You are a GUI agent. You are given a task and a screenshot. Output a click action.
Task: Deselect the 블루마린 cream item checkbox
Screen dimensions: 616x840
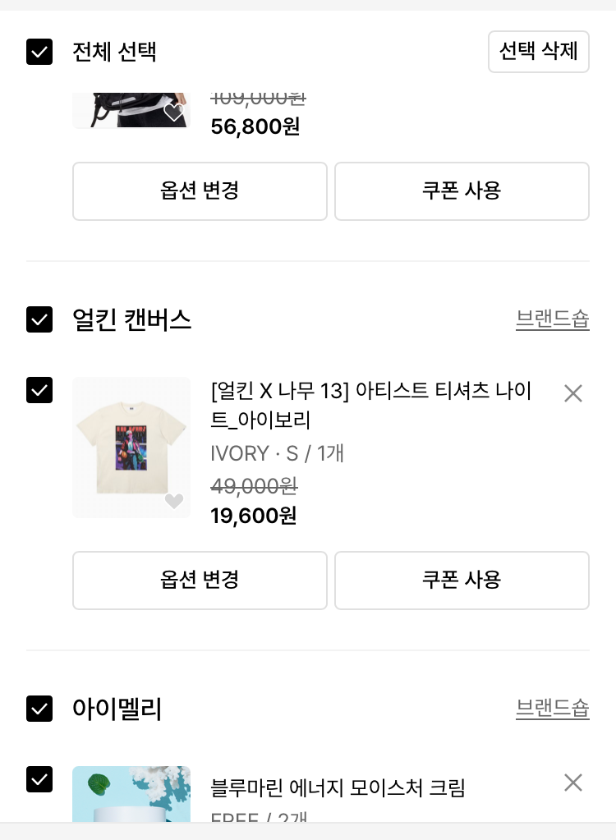point(39,779)
